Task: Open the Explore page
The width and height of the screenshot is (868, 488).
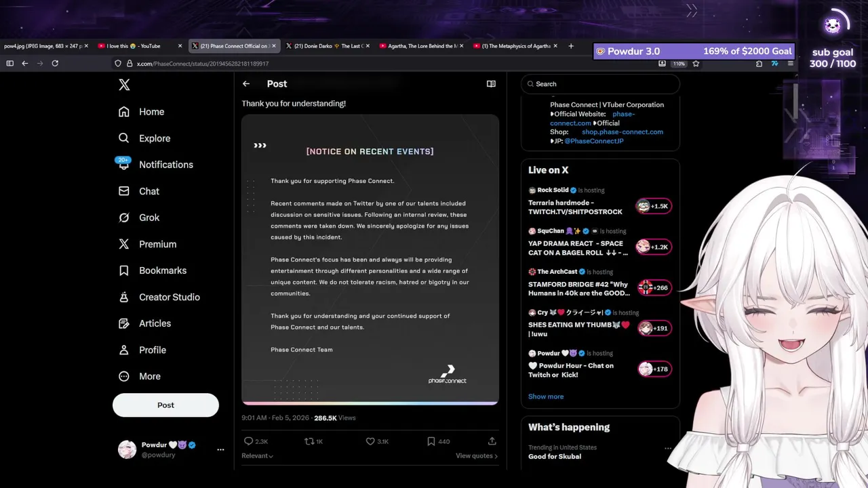Action: 144,138
